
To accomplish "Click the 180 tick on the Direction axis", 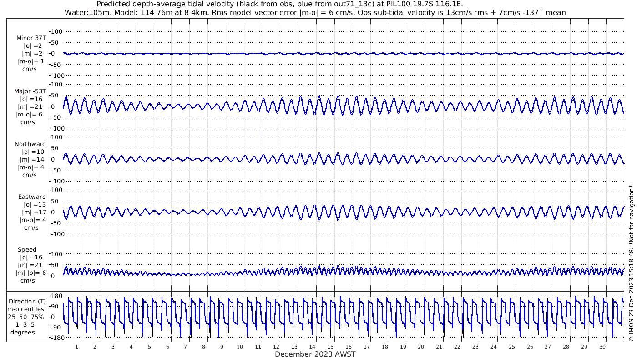I will tap(56, 296).
